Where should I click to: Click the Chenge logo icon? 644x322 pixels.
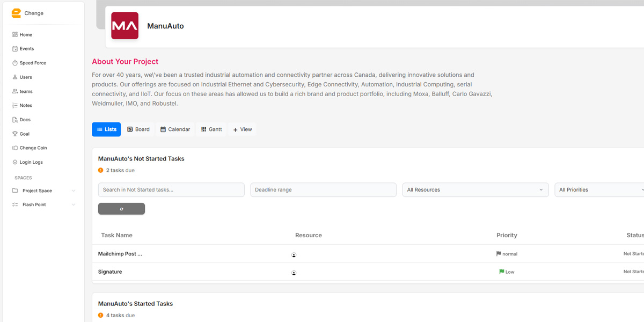pos(16,13)
